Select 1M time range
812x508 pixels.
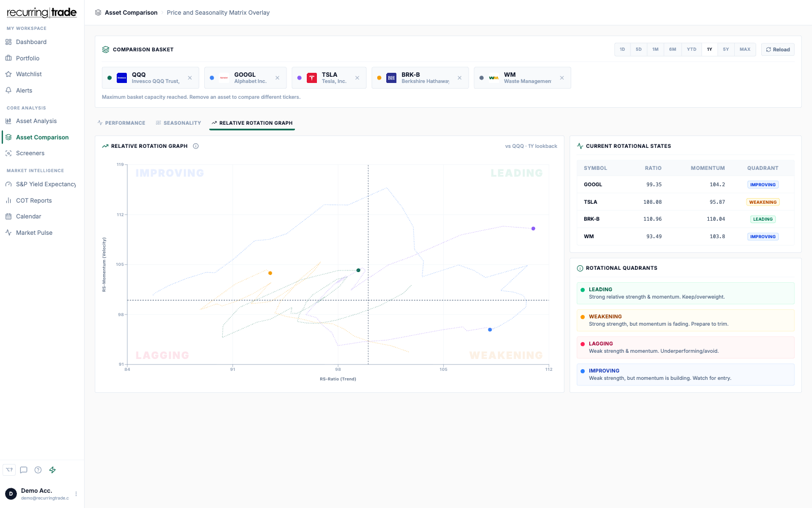point(655,50)
